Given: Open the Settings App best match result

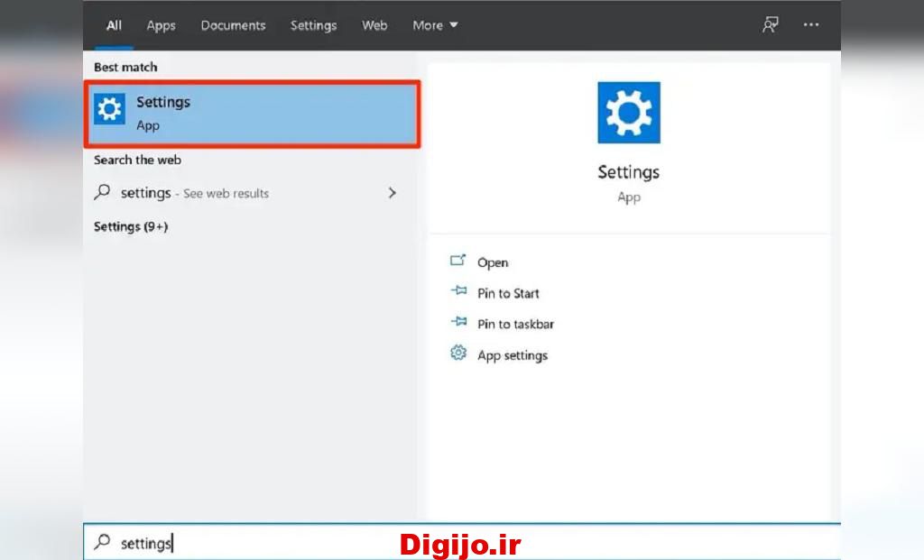Looking at the screenshot, I should [253, 114].
